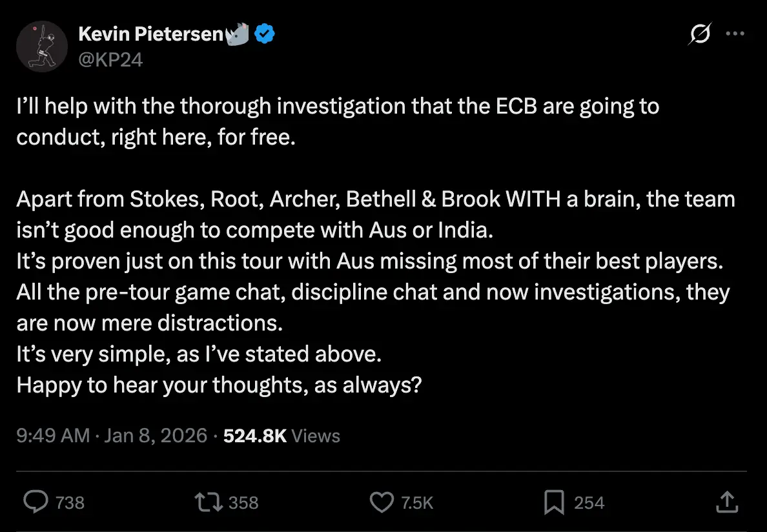Screen dimensions: 767x532
Task: Click the 524.8K Views count
Action: click(x=281, y=436)
